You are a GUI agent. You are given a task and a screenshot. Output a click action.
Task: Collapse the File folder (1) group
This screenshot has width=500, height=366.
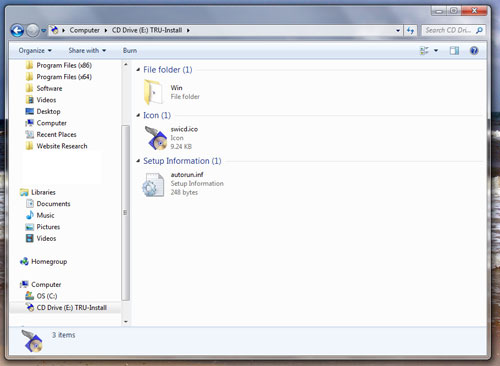point(138,70)
